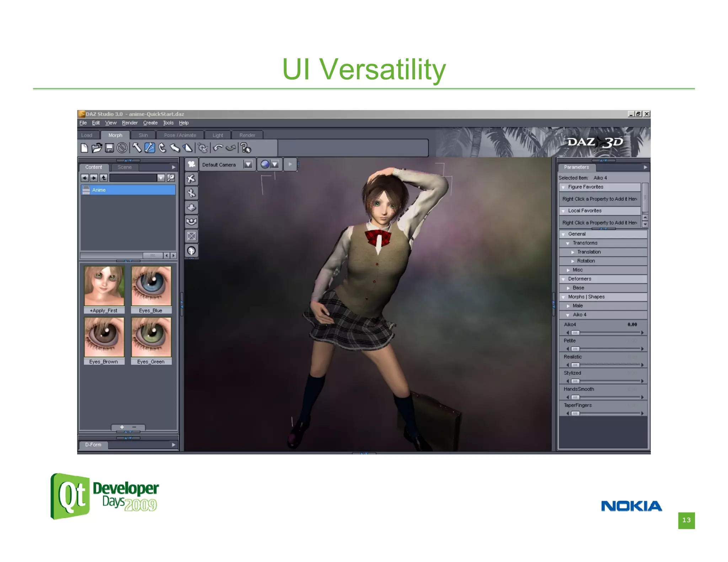Viewport: 728px width, 562px height.
Task: Switch to the Scene pane tab
Action: click(125, 167)
